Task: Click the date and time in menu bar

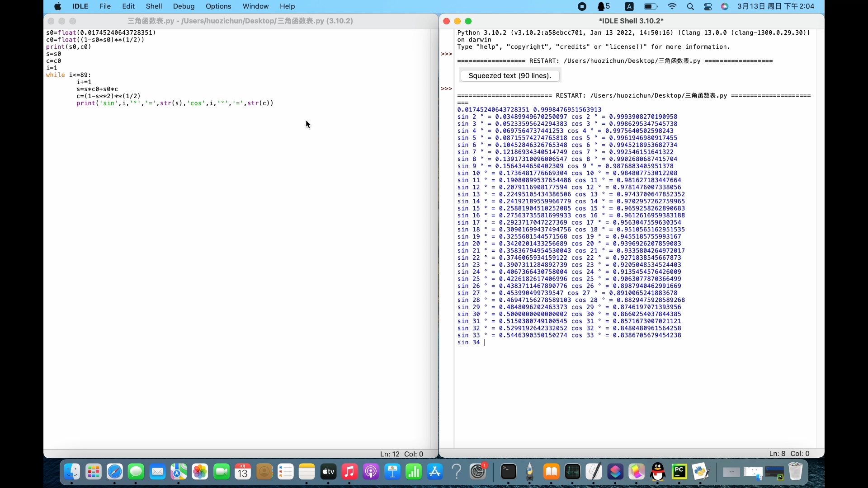Action: (776, 6)
